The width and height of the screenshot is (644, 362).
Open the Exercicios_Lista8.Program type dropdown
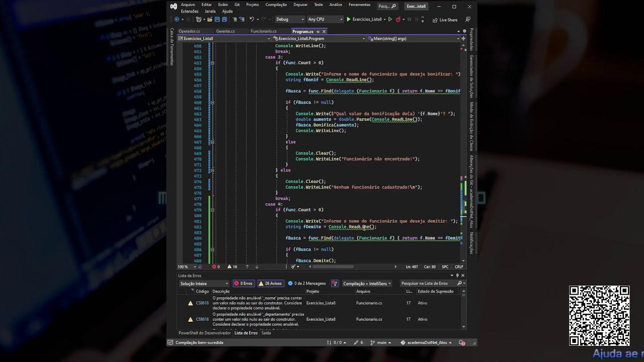pos(319,39)
